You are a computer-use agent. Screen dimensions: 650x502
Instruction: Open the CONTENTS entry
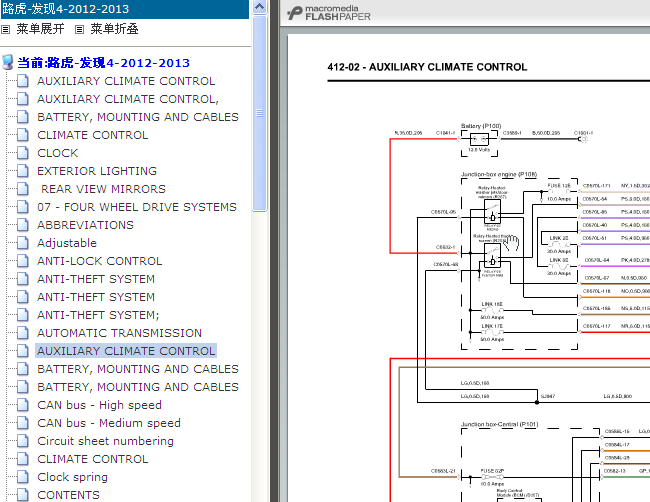click(68, 495)
